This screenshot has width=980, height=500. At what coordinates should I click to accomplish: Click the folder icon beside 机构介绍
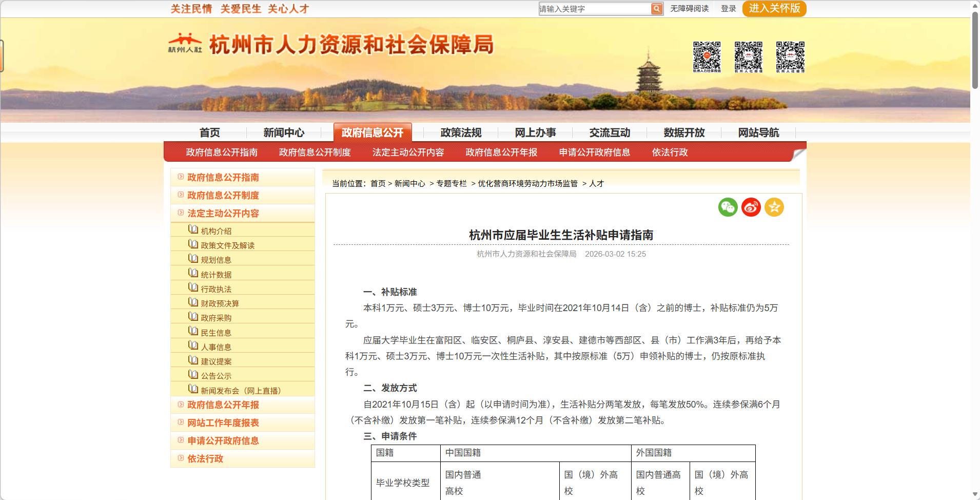pos(193,229)
